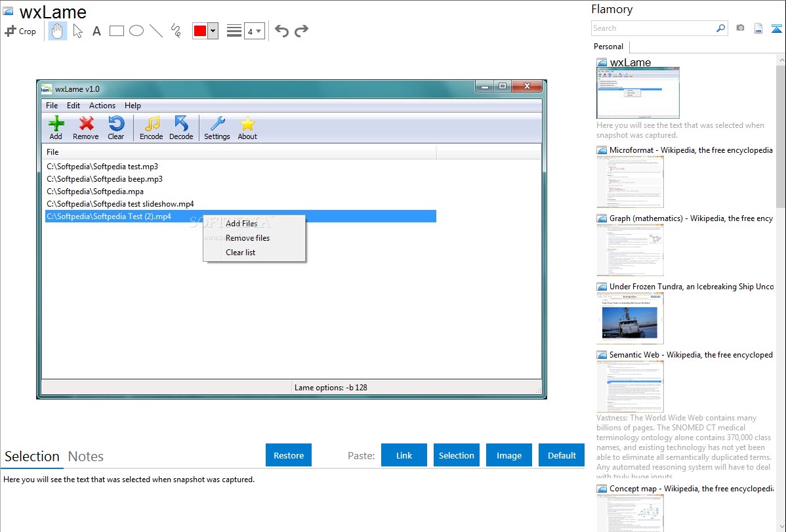Choose the arrow pointer tool
Viewport: 786px width, 532px height.
[x=78, y=31]
